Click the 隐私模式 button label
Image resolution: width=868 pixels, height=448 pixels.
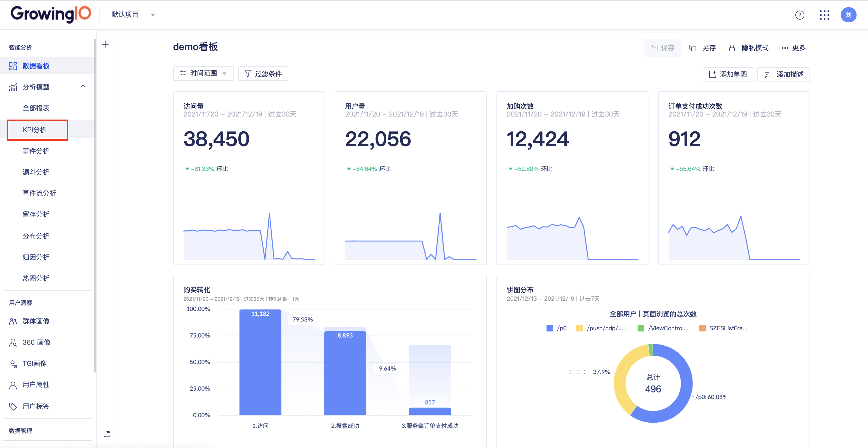point(755,48)
